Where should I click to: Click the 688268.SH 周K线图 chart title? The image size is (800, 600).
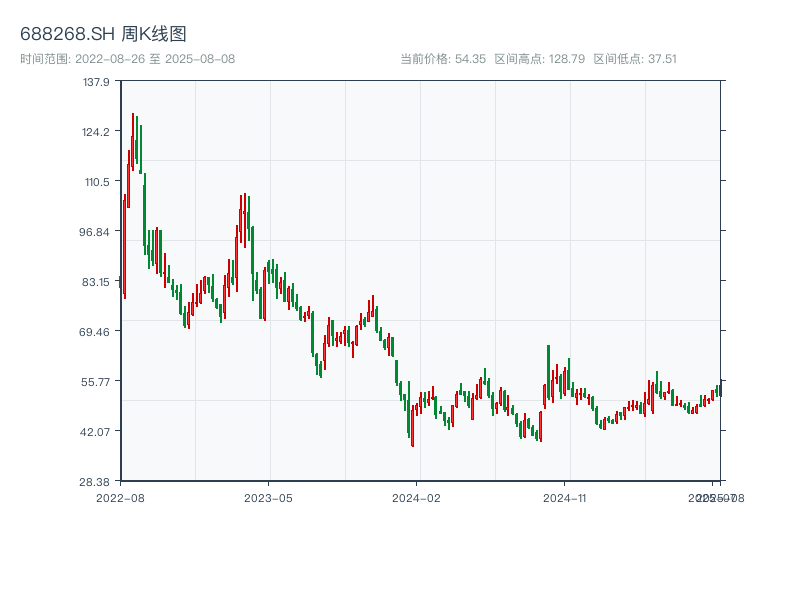(103, 34)
